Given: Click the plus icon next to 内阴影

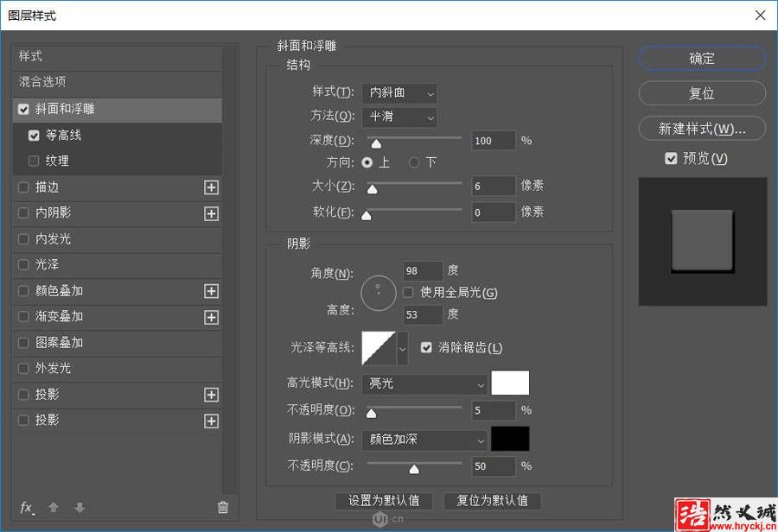Looking at the screenshot, I should click(212, 213).
